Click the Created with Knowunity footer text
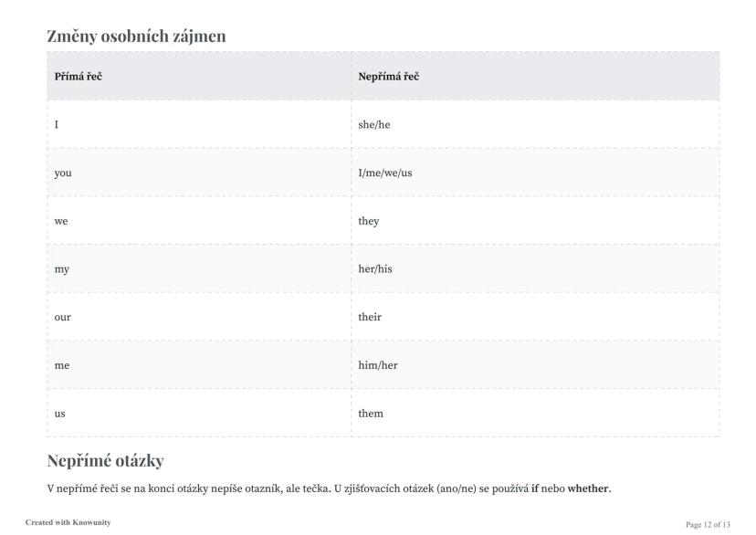The width and height of the screenshot is (756, 535). tap(68, 522)
